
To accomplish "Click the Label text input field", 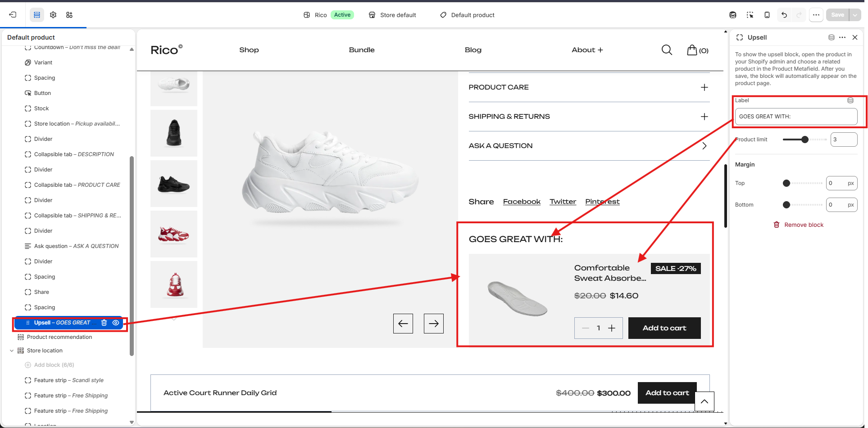I will coord(796,117).
